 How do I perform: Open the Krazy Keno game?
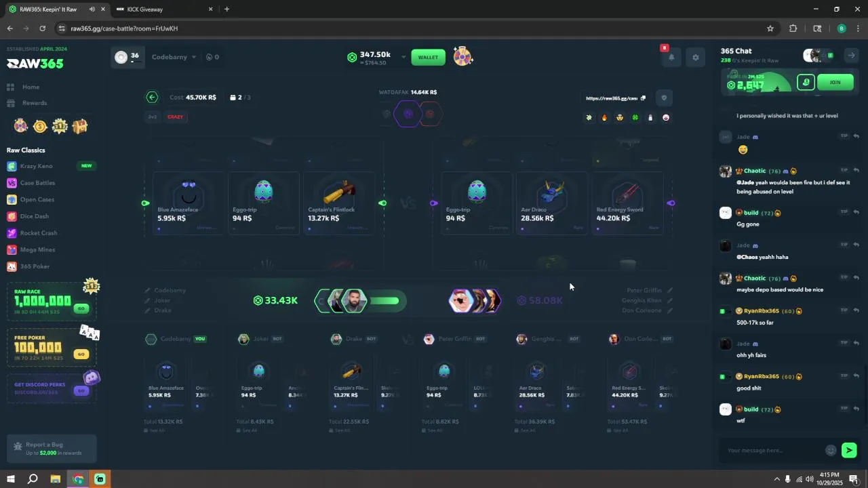tap(36, 166)
